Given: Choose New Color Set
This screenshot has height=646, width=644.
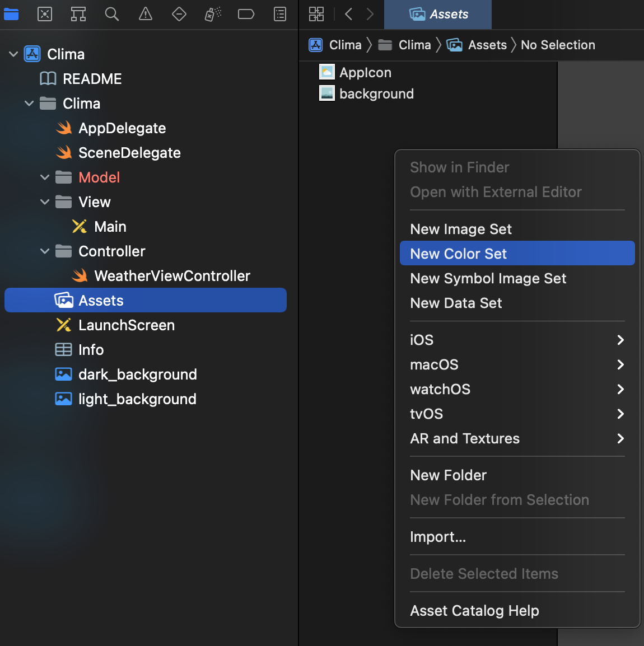Looking at the screenshot, I should pos(517,254).
